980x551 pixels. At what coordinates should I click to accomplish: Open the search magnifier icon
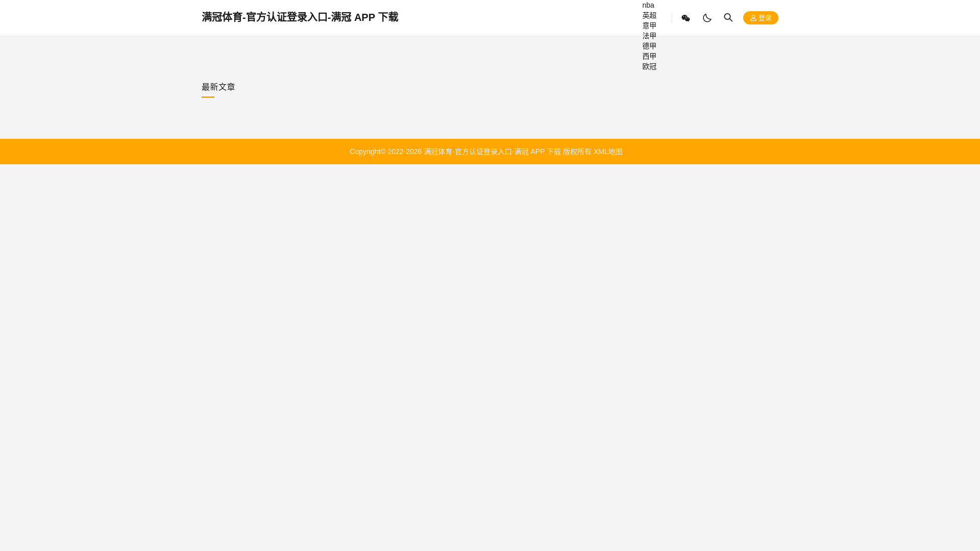(x=728, y=18)
